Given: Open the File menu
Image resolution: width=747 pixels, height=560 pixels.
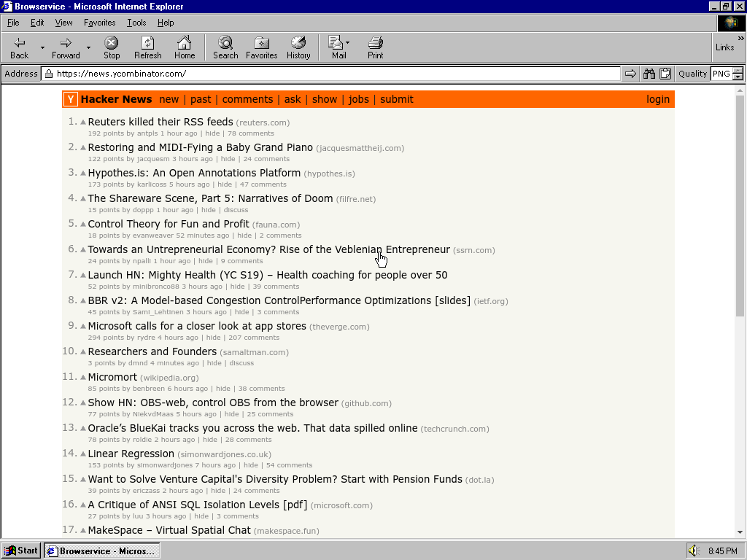Looking at the screenshot, I should 13,23.
